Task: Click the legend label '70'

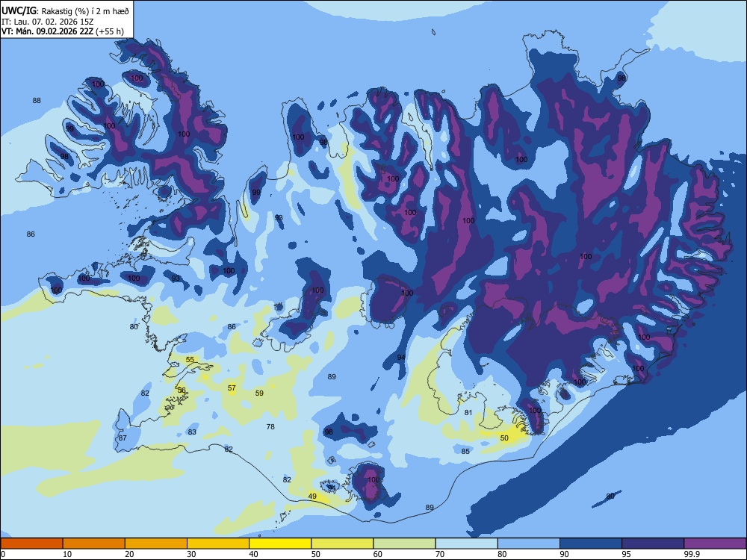Action: (x=440, y=554)
